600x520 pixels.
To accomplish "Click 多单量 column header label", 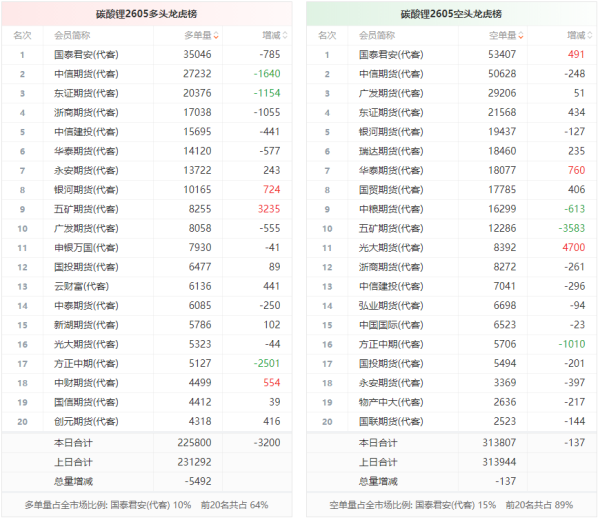I will [x=198, y=36].
